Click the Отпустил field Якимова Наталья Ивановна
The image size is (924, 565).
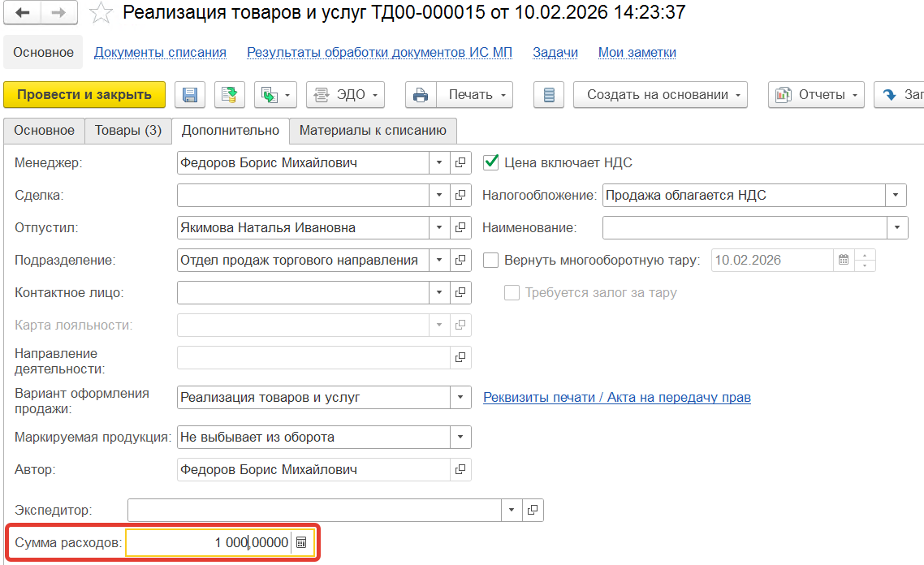pos(303,227)
